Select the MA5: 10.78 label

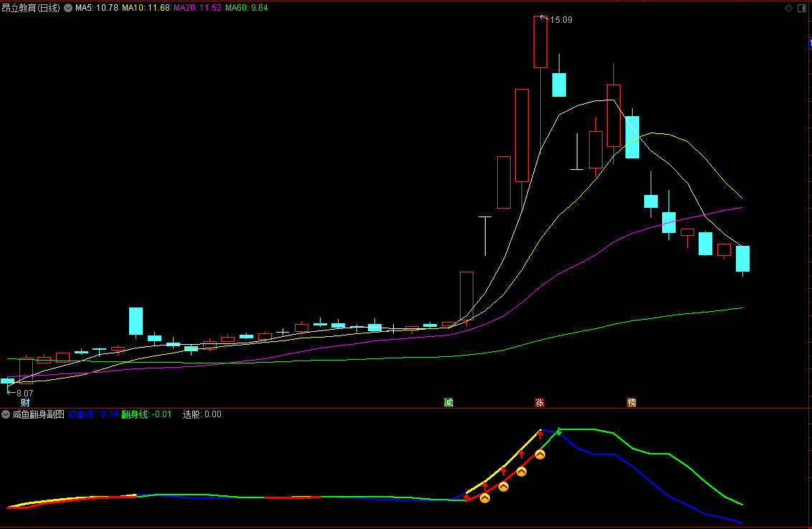[97, 8]
